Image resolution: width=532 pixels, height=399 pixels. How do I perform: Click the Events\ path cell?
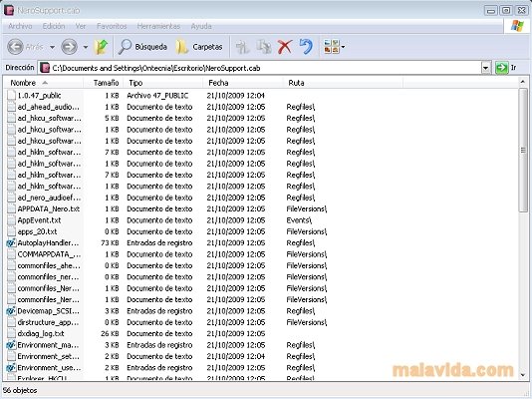299,220
